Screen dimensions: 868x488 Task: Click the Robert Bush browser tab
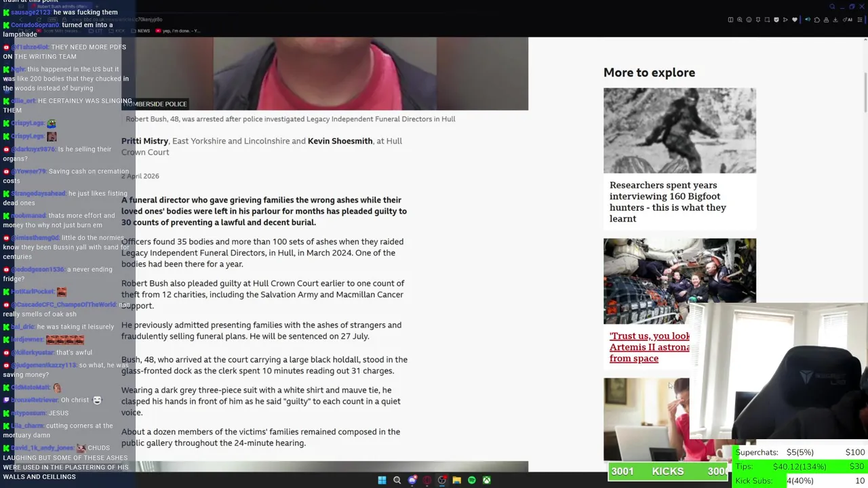(62, 7)
